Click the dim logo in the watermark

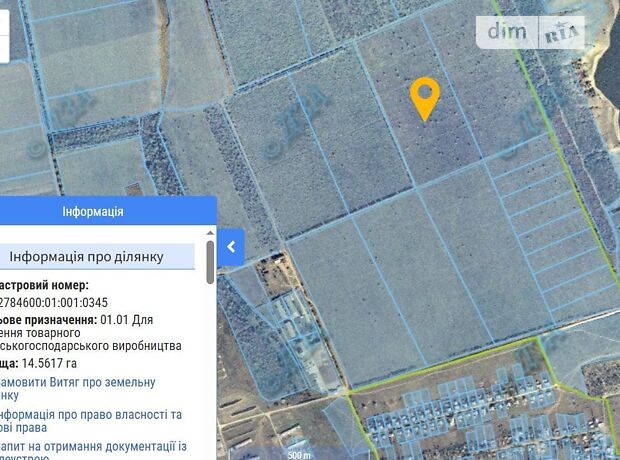click(507, 32)
